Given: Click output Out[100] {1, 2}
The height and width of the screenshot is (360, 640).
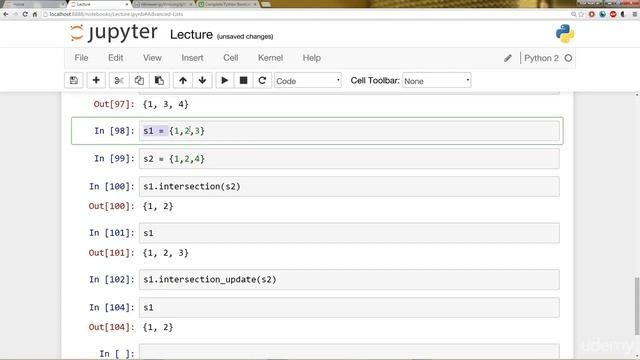Looking at the screenshot, I should (x=158, y=206).
